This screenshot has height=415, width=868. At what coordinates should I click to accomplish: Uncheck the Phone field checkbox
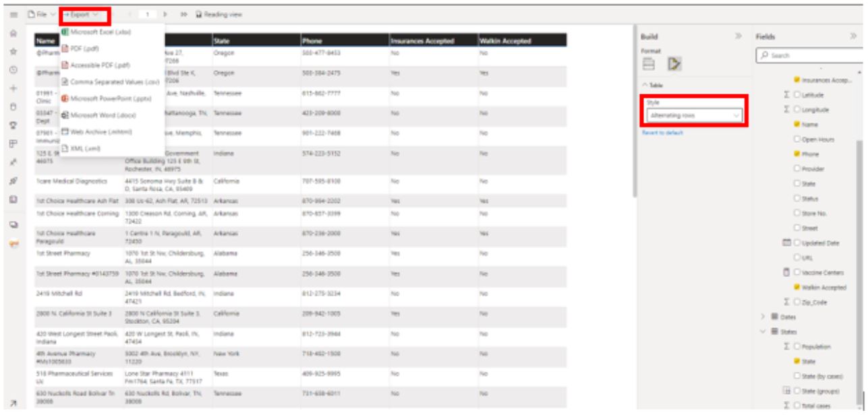[798, 154]
